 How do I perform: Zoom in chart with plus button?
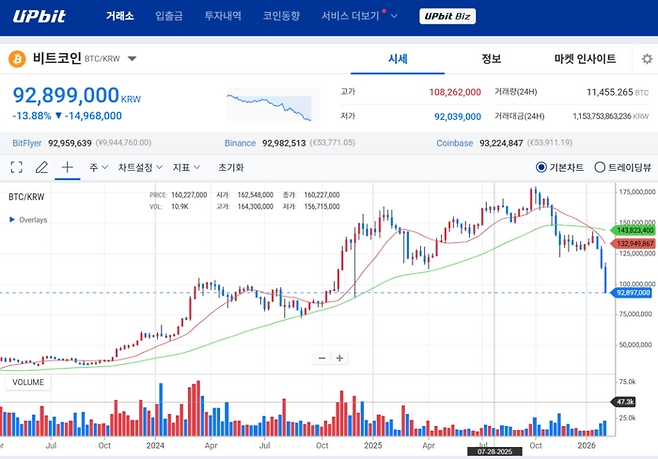tap(339, 358)
